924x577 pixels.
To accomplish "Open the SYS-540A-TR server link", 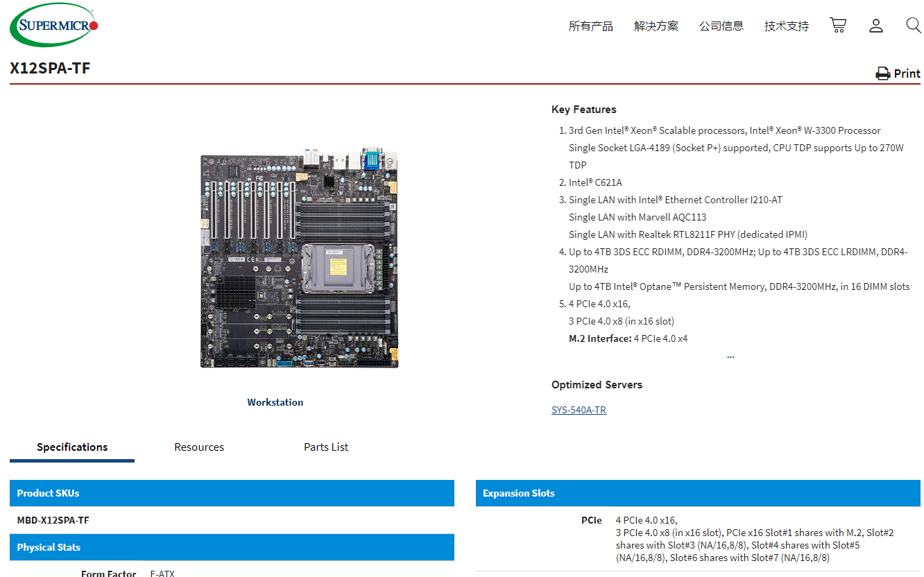I will point(579,410).
